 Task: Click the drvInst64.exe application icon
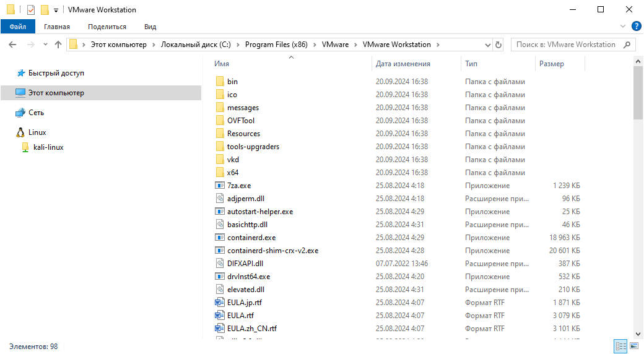220,277
